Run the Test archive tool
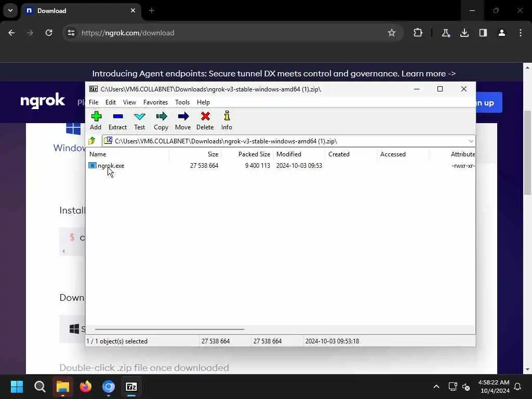This screenshot has width=532, height=399. pos(139,121)
